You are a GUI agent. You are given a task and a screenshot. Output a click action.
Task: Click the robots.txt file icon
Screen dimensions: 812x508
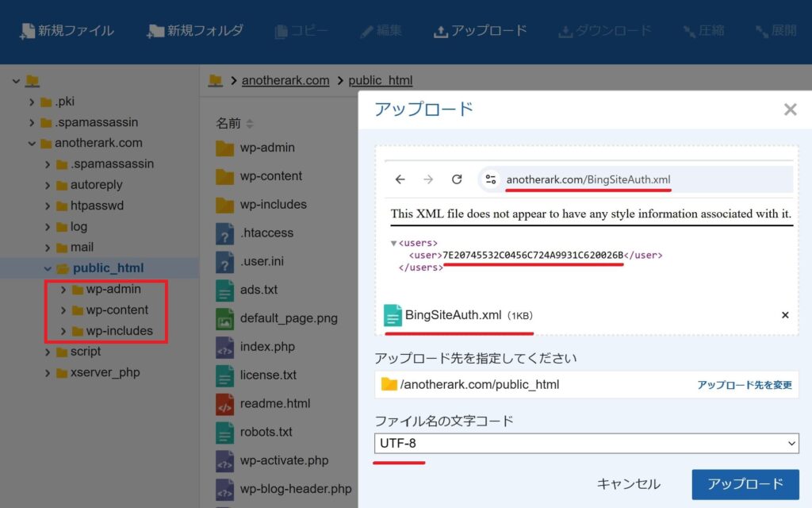[224, 433]
